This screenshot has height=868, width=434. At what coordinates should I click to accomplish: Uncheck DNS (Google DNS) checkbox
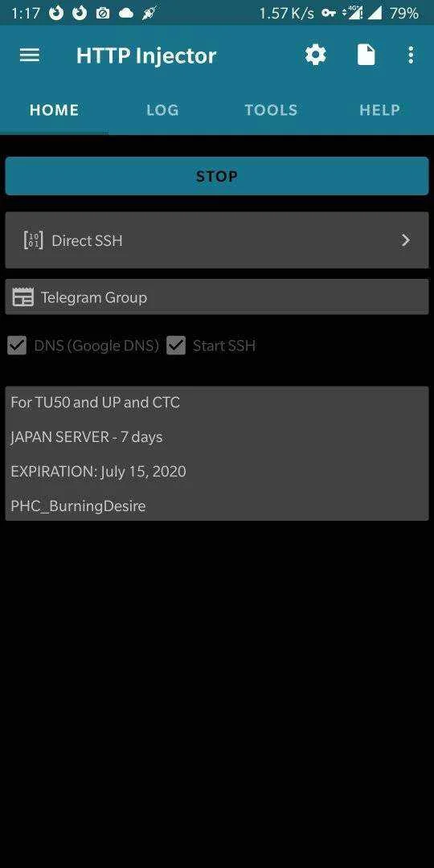pos(17,346)
